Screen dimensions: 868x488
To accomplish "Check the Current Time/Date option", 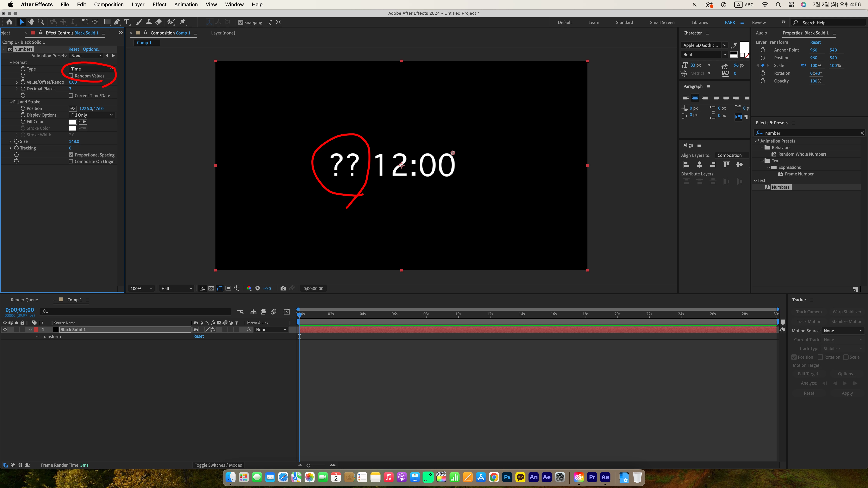I will (71, 96).
